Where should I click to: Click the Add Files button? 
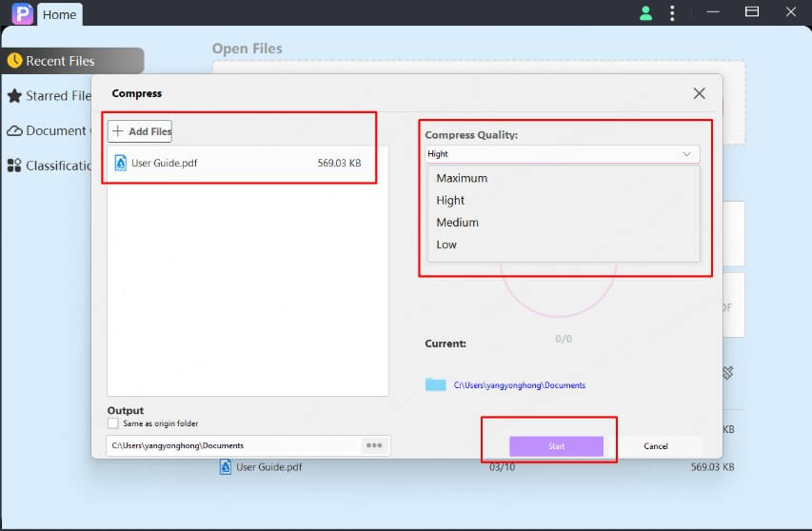140,131
